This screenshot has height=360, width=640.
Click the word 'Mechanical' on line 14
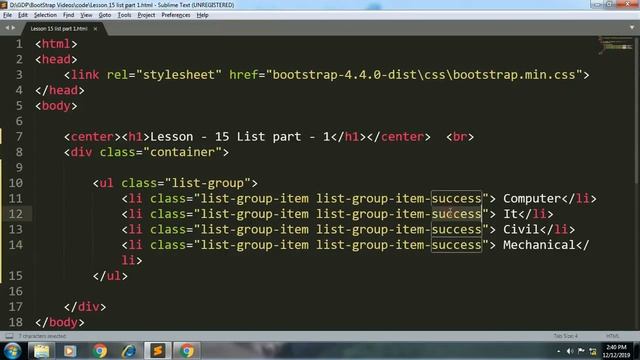point(539,245)
